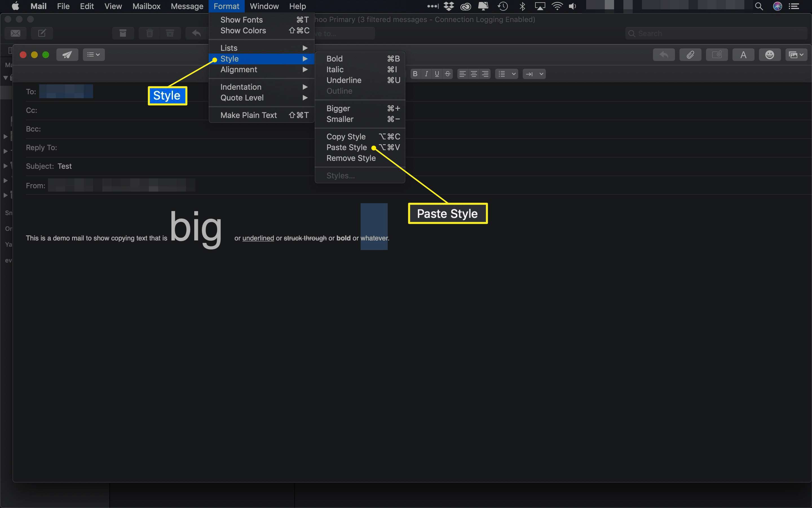Attach a file with paperclip icon
The image size is (812, 508).
click(690, 55)
